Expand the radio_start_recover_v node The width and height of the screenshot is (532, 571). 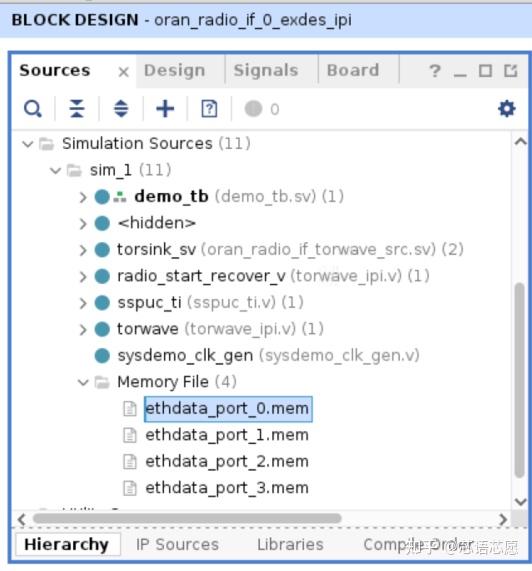click(x=83, y=277)
